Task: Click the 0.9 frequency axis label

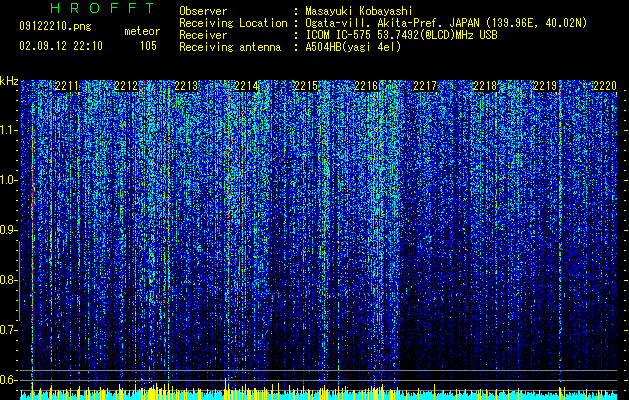Action: [9, 230]
